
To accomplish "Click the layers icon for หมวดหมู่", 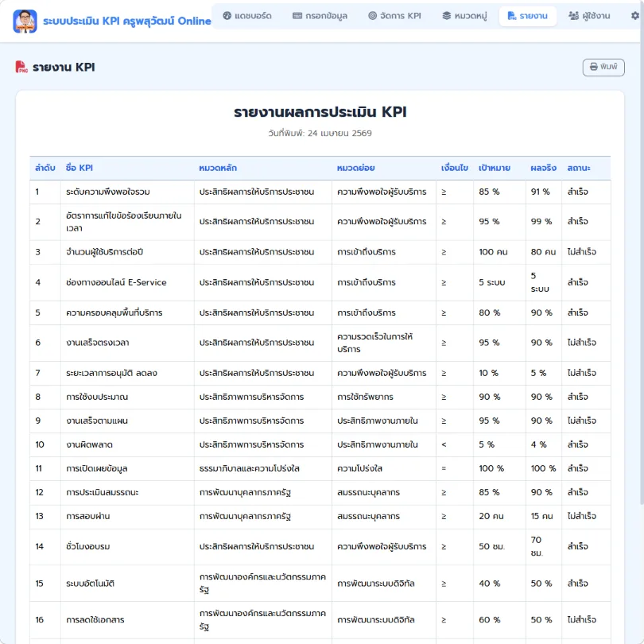I will pyautogui.click(x=447, y=16).
